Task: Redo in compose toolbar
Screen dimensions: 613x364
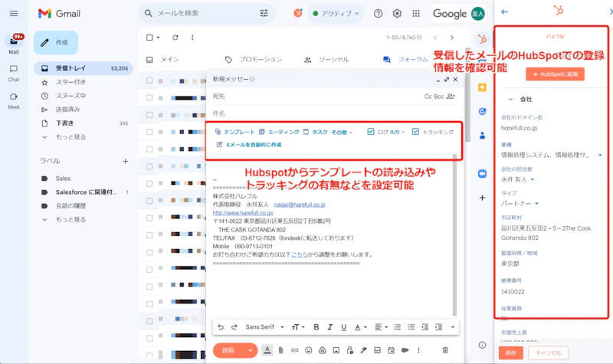Action: [x=234, y=327]
